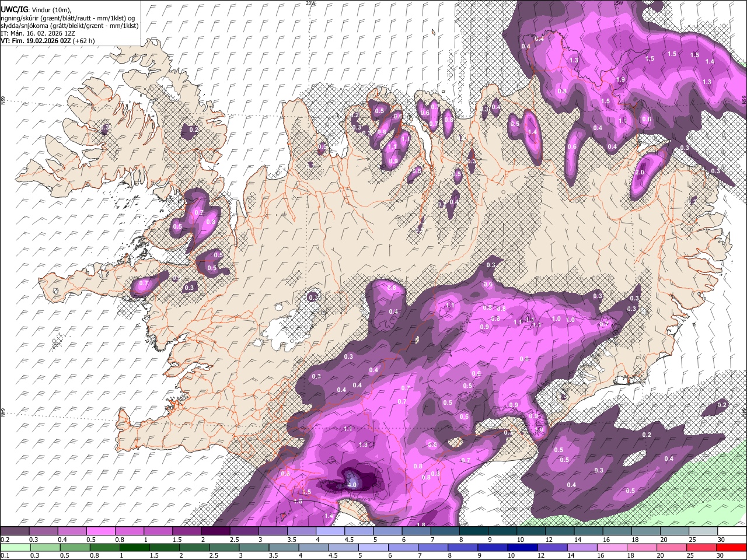The image size is (747, 560).
Task: Pick the red swatch labeled 30 in bottom legend
Action: (x=732, y=547)
